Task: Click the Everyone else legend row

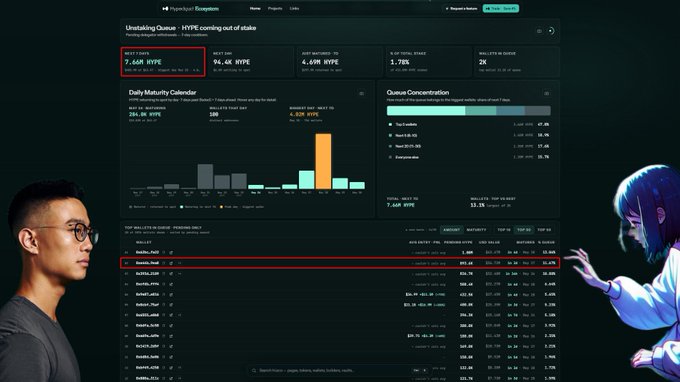Action: click(468, 157)
